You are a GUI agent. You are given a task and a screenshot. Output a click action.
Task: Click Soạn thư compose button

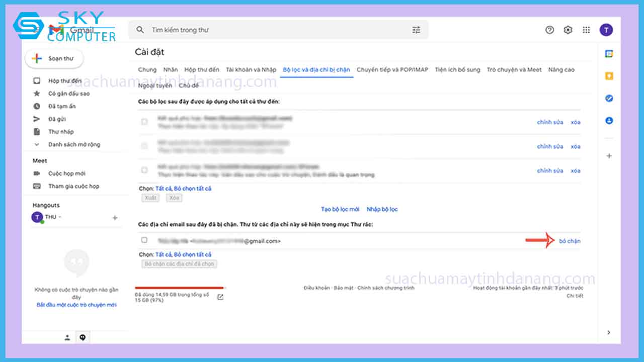pyautogui.click(x=54, y=59)
